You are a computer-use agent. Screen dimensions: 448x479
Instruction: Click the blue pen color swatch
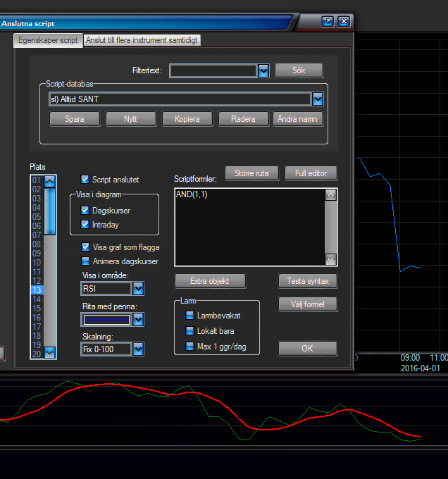point(106,320)
